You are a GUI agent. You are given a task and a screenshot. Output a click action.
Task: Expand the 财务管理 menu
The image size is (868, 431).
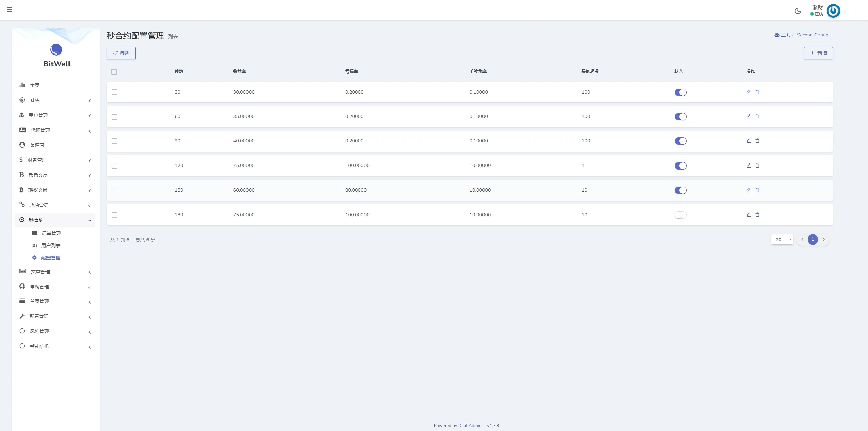55,160
